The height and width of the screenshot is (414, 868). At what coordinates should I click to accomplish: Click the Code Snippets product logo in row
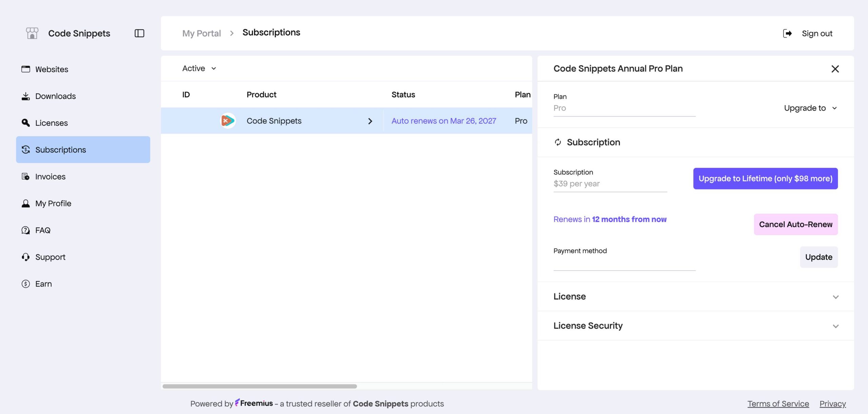[228, 121]
